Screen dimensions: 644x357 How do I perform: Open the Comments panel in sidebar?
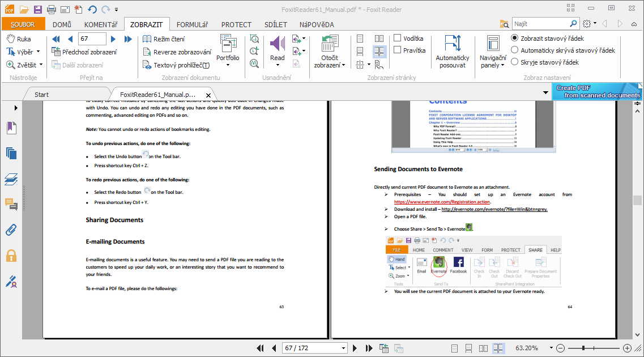pos(11,204)
